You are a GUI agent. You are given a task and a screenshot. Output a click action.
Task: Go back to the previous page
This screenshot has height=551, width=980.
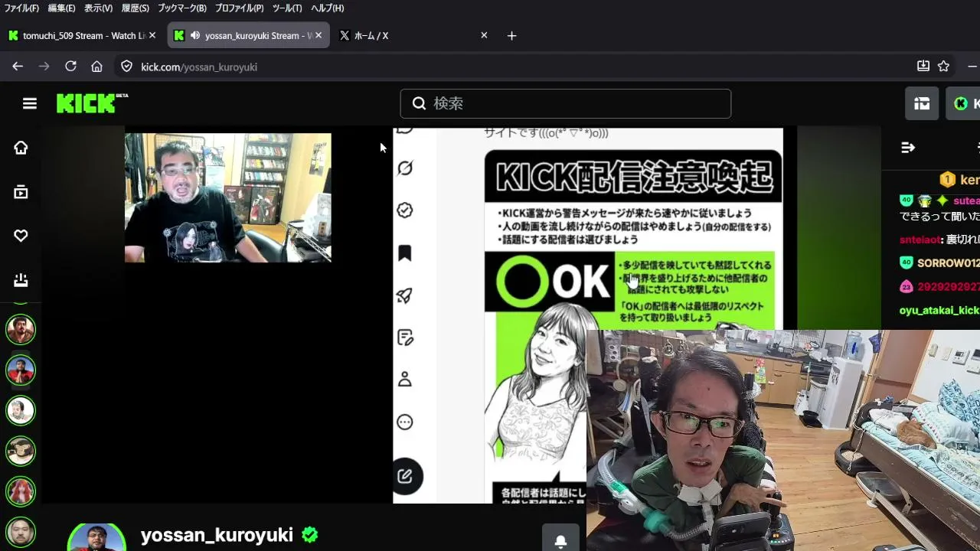point(18,67)
